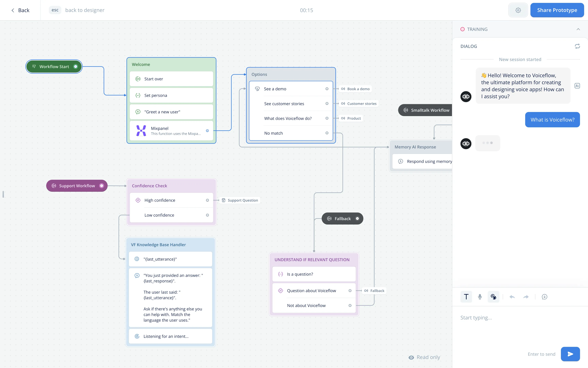
Task: Click the AI icon beside the welcome message
Action: 577,86
